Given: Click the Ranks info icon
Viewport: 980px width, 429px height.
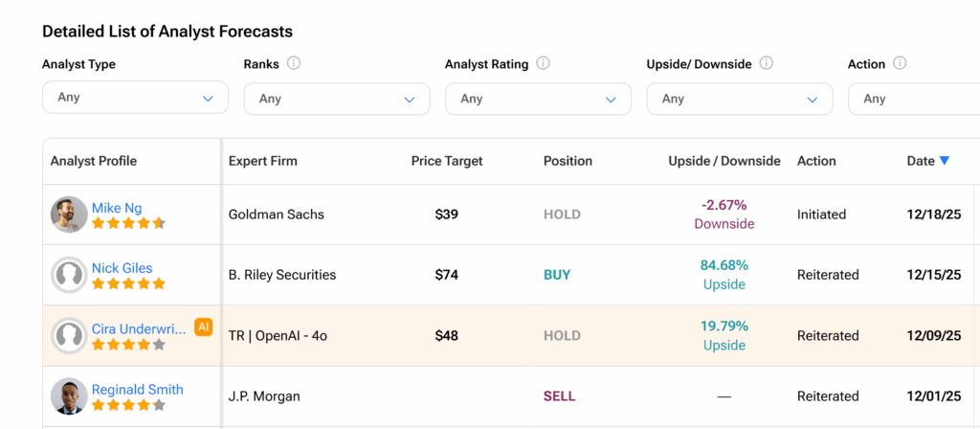Looking at the screenshot, I should (294, 64).
